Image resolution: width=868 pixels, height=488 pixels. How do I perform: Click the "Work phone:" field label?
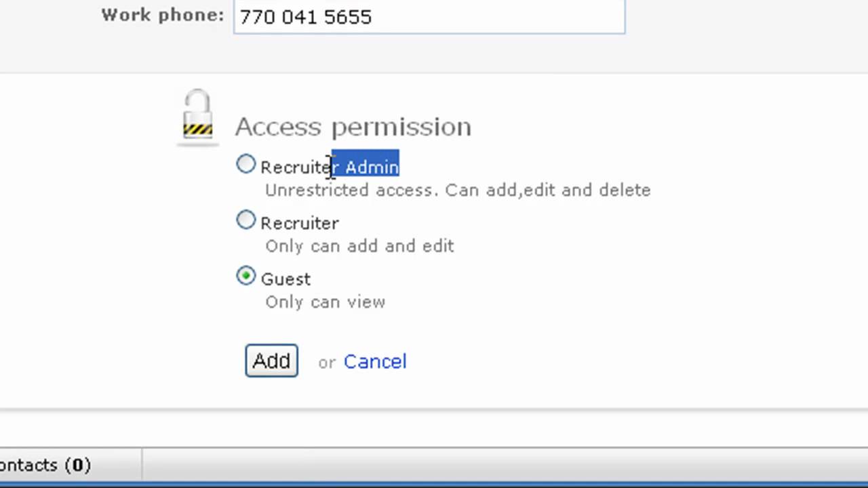click(163, 15)
